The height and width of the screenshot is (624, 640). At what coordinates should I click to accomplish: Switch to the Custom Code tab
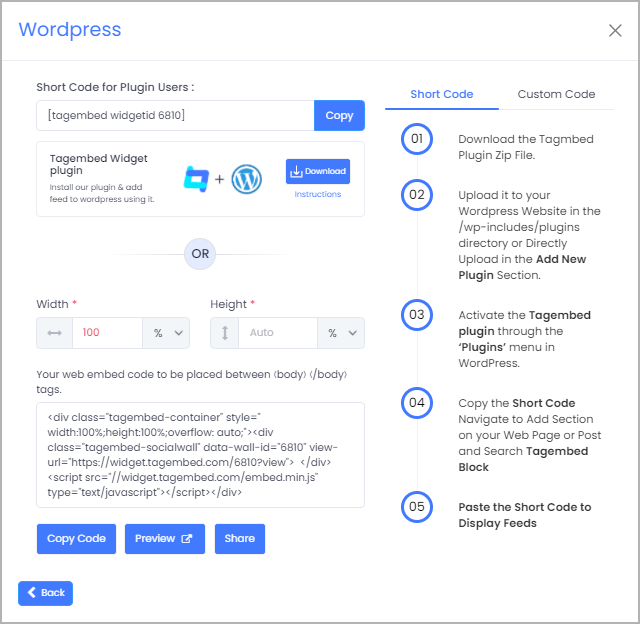click(x=556, y=95)
